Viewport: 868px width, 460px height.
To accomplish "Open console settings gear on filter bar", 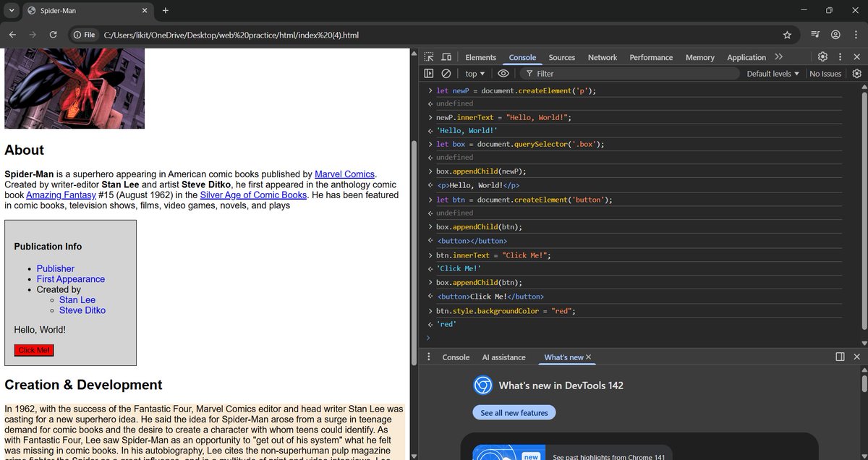I will [x=856, y=73].
